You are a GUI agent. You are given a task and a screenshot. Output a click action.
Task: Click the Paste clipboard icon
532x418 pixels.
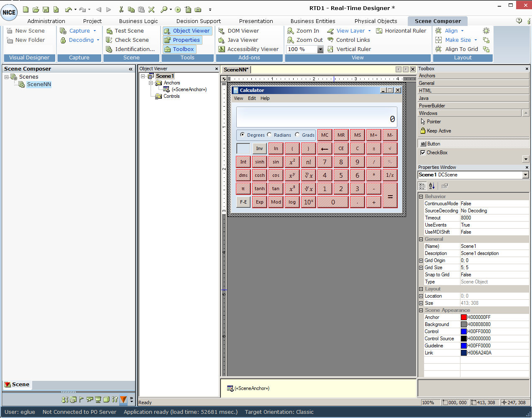coord(141,9)
